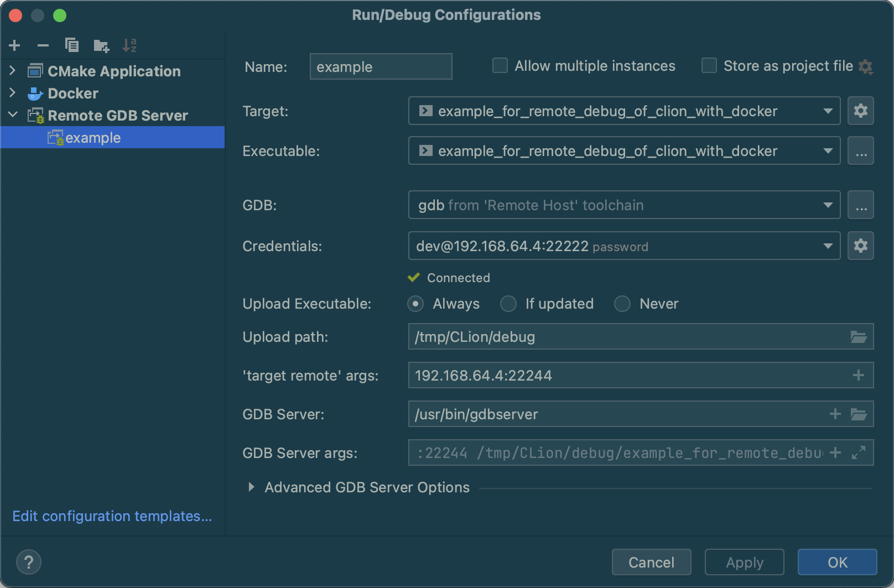The width and height of the screenshot is (894, 588).
Task: Click the CMake Application icon
Action: click(35, 71)
